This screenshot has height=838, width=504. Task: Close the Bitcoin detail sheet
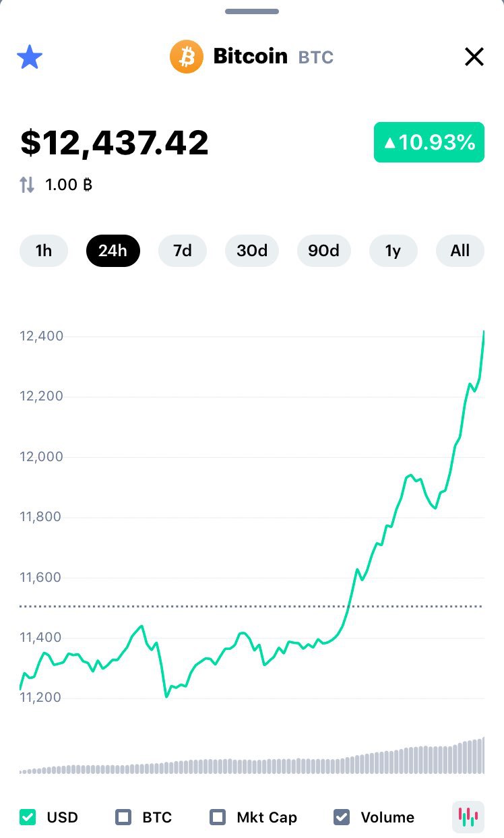(474, 57)
